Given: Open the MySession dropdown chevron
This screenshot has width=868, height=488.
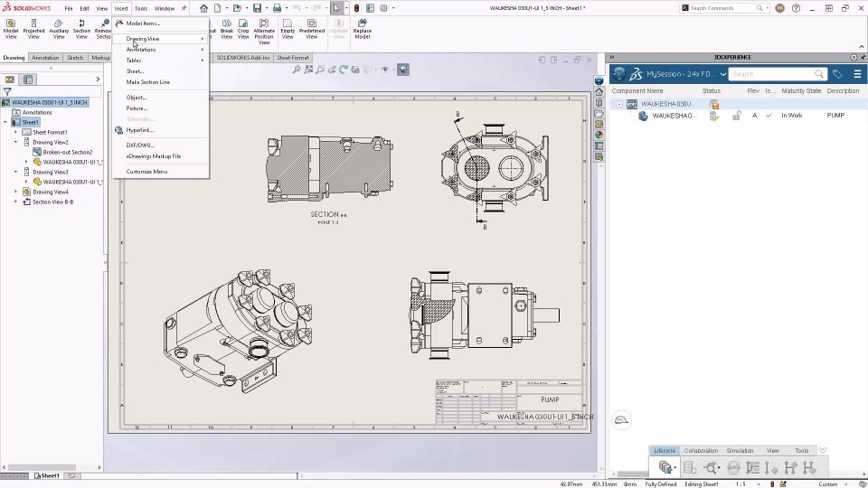Looking at the screenshot, I should pyautogui.click(x=722, y=74).
